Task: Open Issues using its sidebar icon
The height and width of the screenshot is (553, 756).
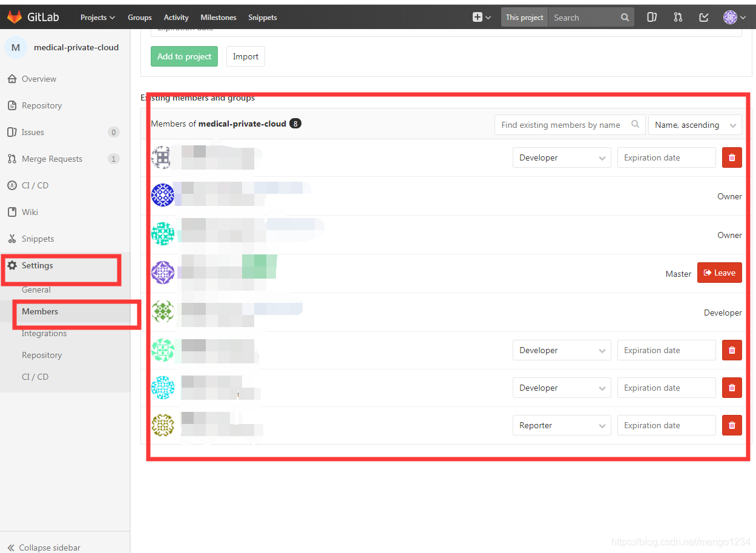Action: coord(12,132)
